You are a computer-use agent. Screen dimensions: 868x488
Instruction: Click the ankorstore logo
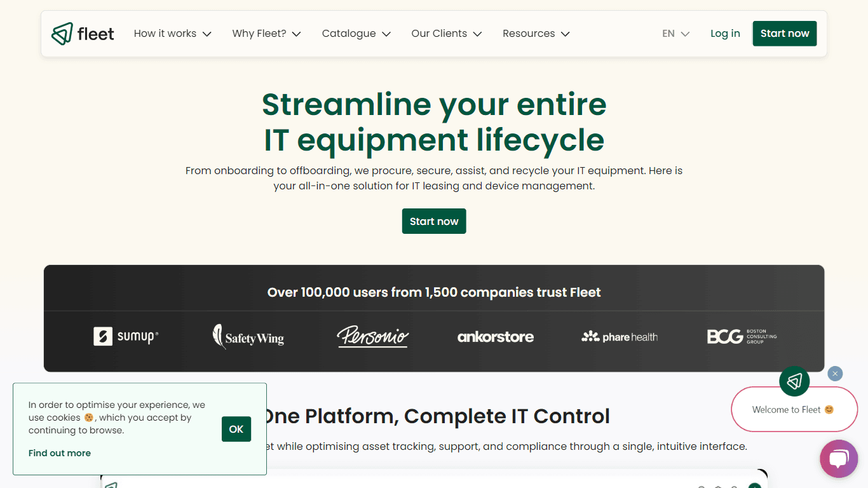point(496,337)
